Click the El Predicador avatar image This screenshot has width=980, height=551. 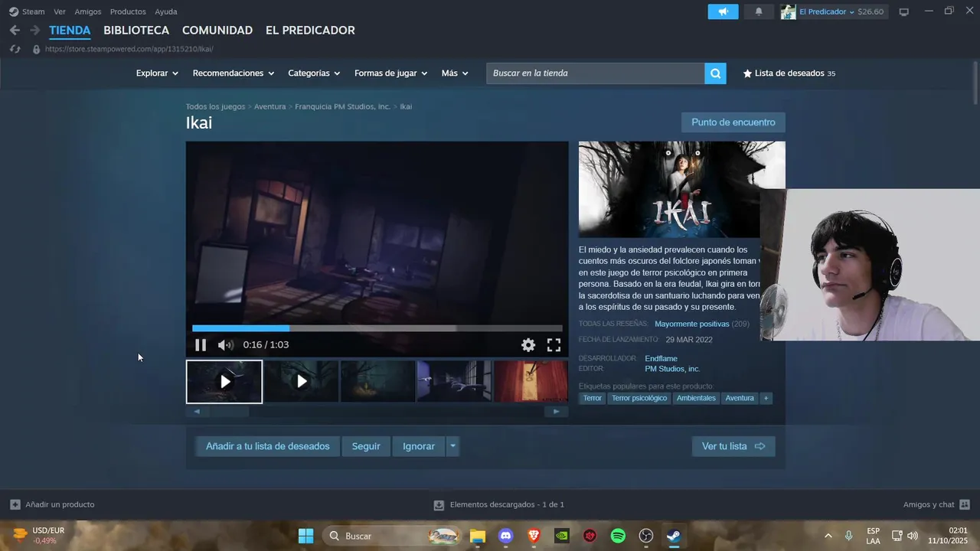pyautogui.click(x=788, y=11)
